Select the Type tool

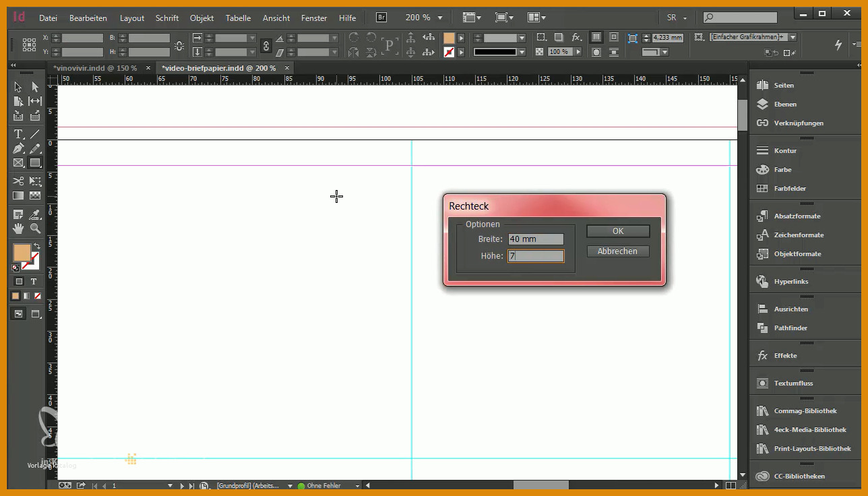(18, 134)
